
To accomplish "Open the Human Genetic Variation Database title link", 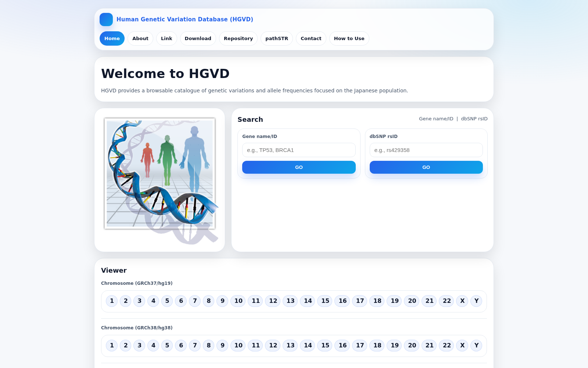I will [x=185, y=20].
